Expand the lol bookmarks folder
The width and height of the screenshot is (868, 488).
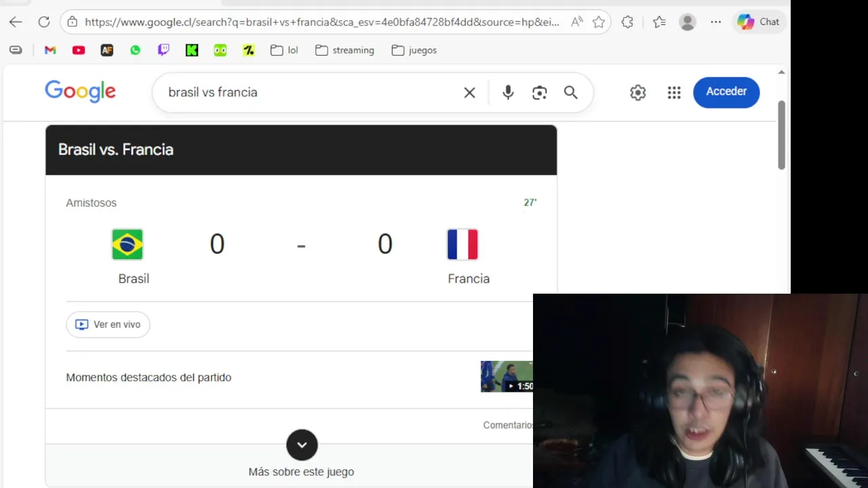pos(284,50)
